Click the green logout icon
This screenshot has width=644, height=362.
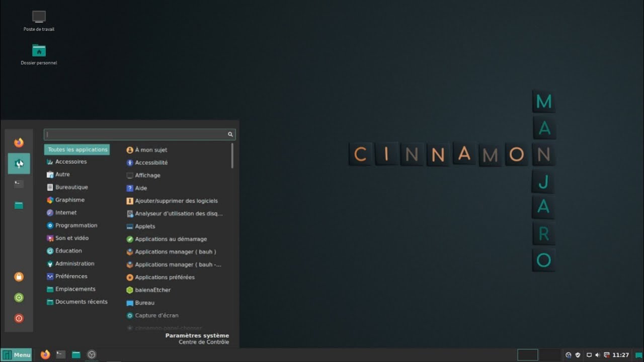click(x=19, y=298)
